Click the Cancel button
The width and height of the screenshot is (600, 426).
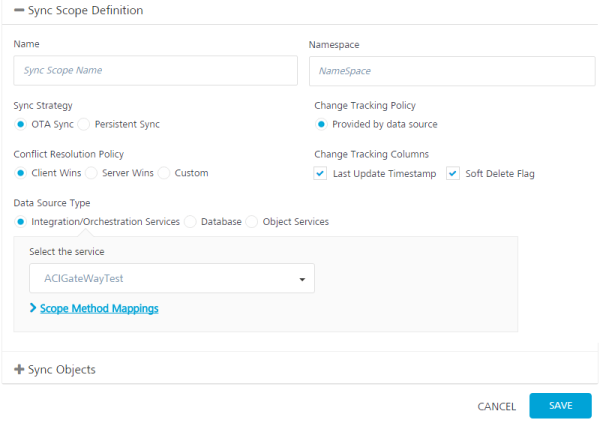(x=496, y=406)
